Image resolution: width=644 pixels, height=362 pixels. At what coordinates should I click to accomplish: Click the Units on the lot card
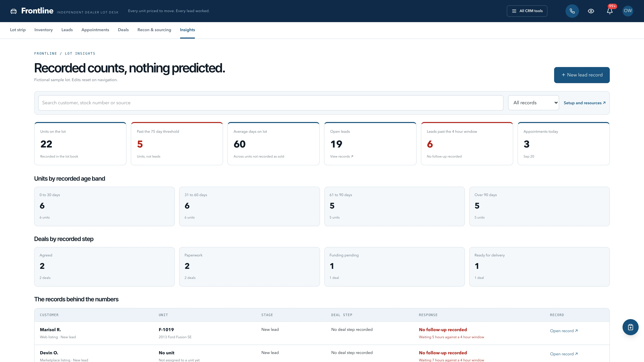pyautogui.click(x=80, y=144)
